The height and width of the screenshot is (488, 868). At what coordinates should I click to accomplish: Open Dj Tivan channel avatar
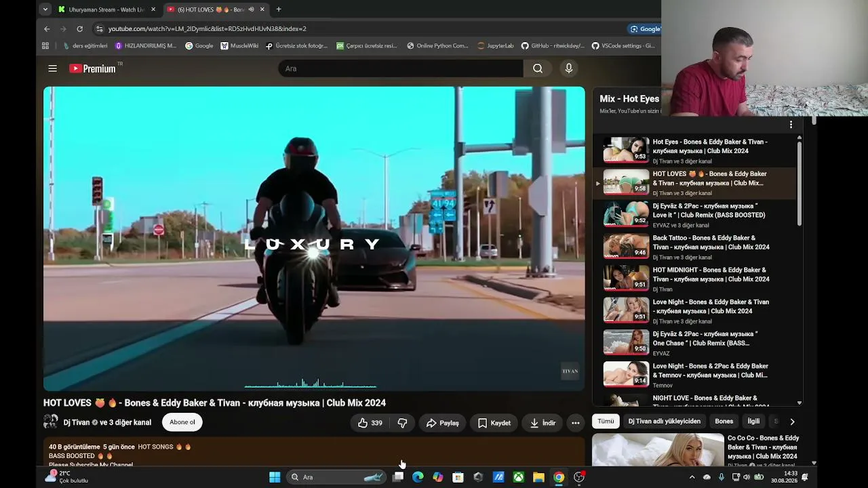tap(51, 422)
